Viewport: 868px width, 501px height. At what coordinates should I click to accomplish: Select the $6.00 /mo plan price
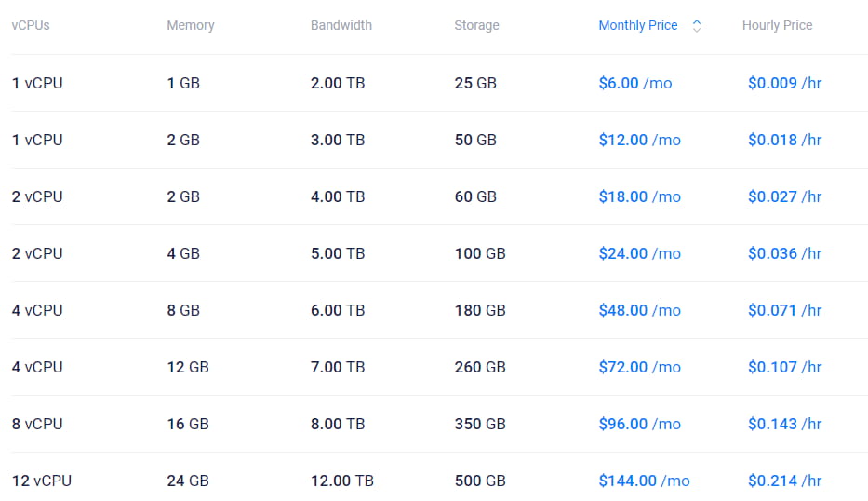coord(634,83)
